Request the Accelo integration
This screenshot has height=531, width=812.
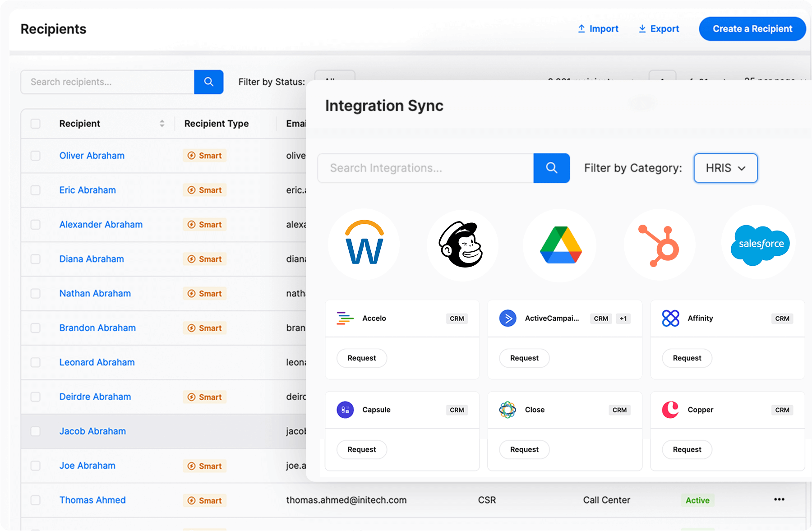coord(362,358)
